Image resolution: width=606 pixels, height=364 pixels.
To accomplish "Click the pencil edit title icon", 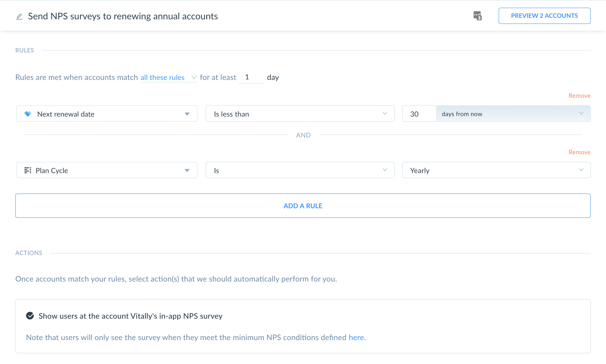I will (19, 17).
